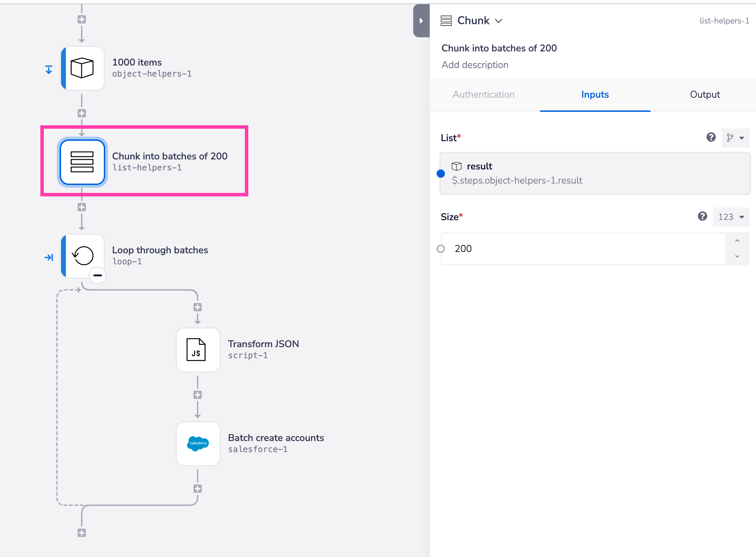Increase Size value with up stepper arrow

[x=737, y=241]
